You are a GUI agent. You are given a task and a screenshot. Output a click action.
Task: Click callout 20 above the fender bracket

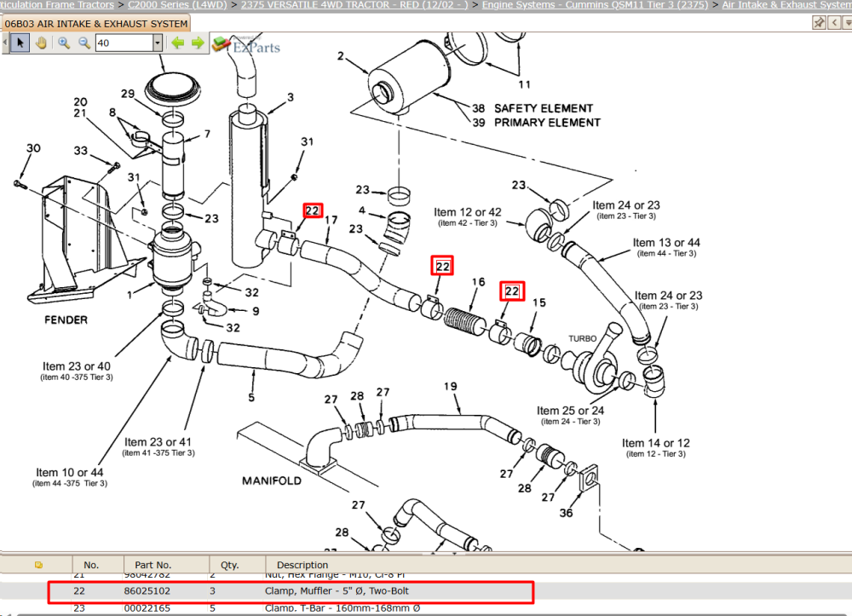pyautogui.click(x=80, y=102)
